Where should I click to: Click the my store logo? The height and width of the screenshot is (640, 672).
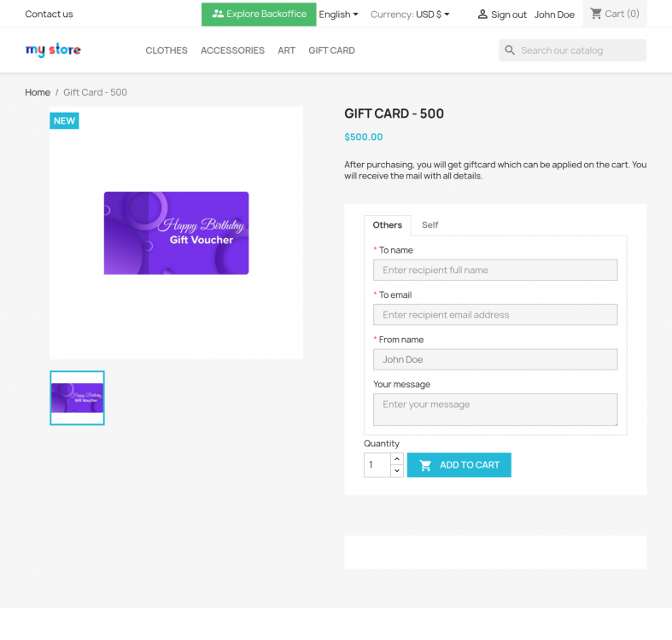point(53,50)
